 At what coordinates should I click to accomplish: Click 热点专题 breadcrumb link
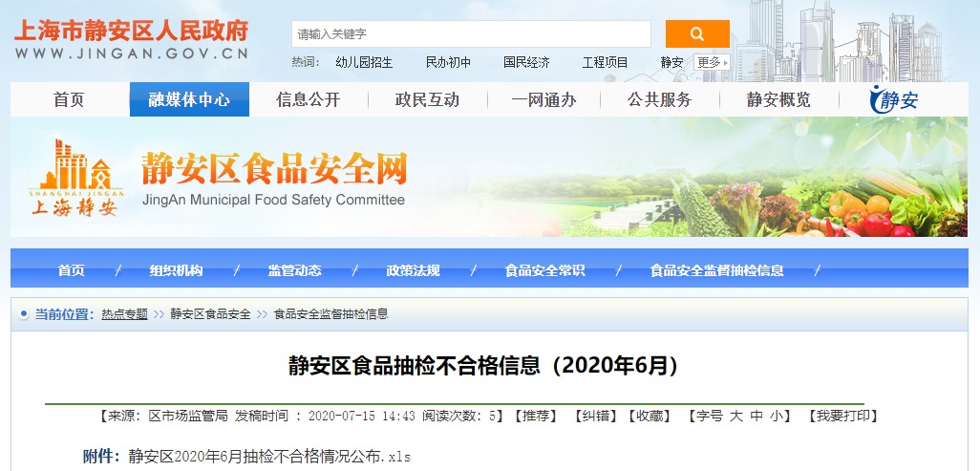[124, 314]
